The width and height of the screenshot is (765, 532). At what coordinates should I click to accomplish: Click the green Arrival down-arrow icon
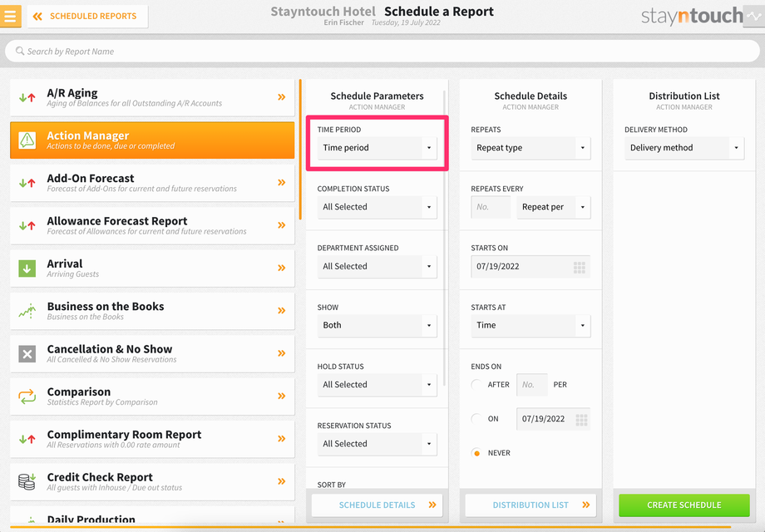27,268
